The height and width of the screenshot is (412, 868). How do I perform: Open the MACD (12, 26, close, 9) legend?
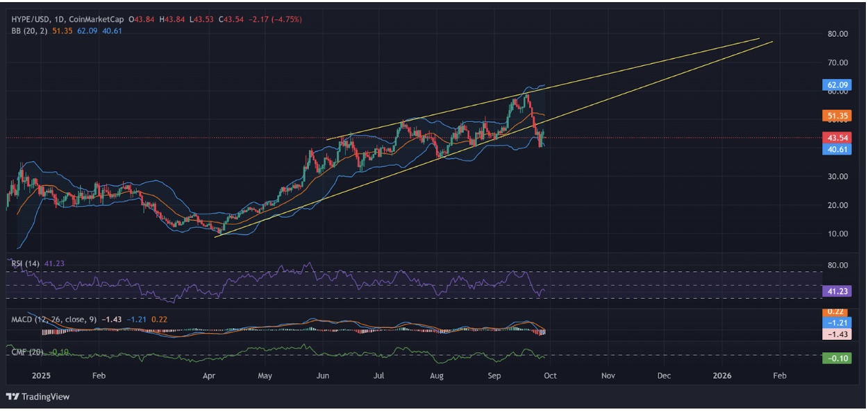pos(53,319)
